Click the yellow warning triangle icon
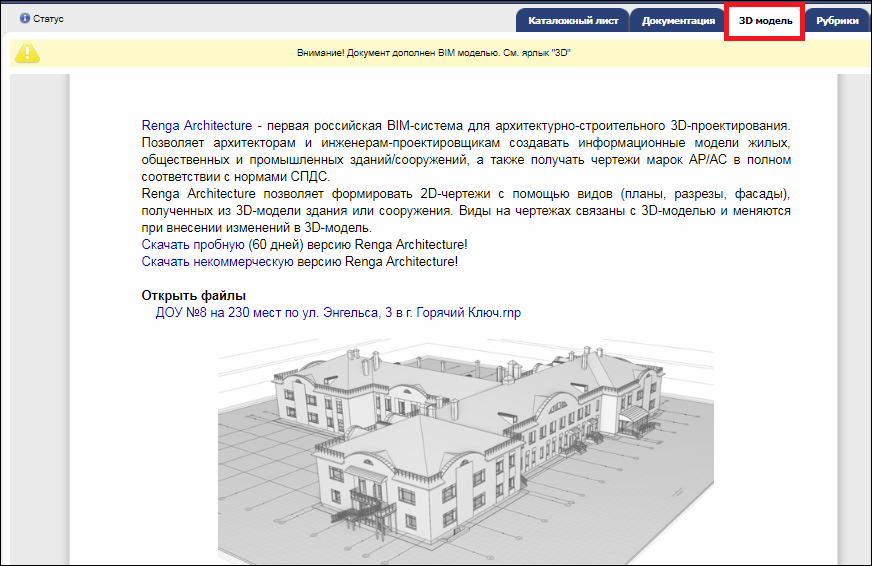Image resolution: width=872 pixels, height=566 pixels. 27,52
